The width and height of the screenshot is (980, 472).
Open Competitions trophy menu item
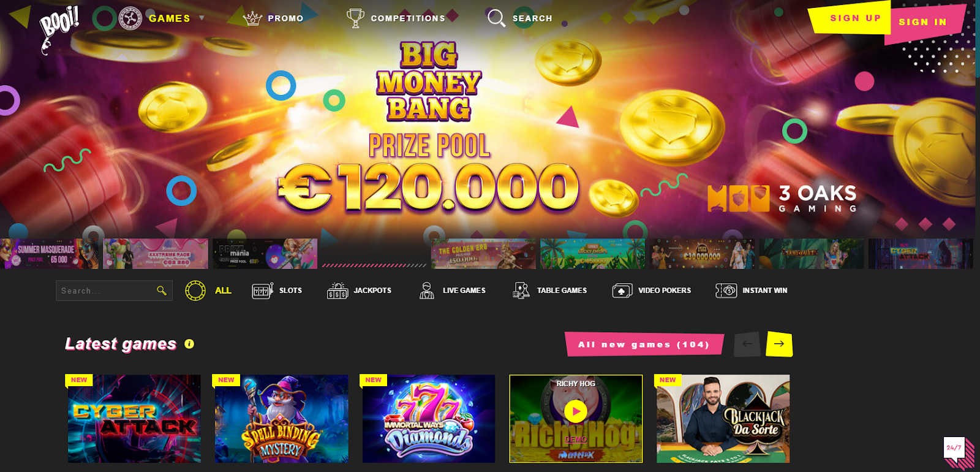coord(355,18)
